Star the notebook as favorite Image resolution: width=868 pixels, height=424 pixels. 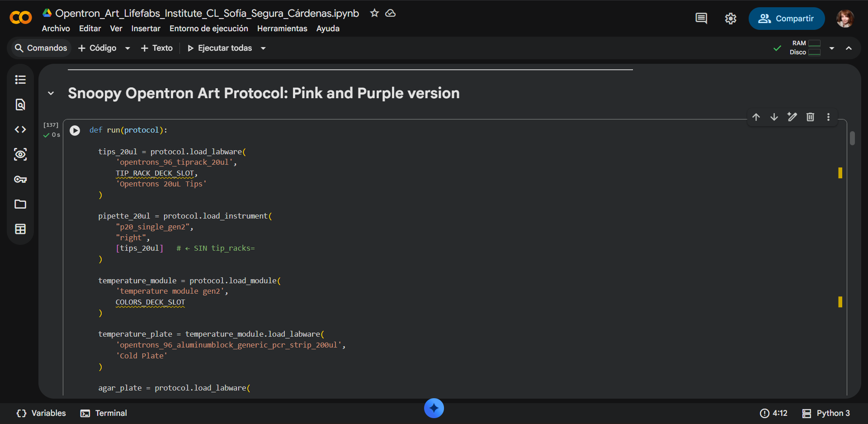click(x=374, y=13)
